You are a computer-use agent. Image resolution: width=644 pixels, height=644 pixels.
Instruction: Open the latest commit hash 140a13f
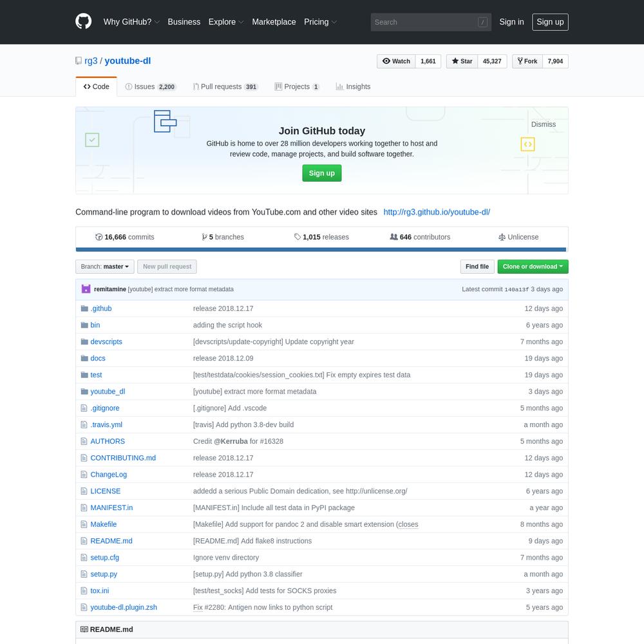[516, 290]
